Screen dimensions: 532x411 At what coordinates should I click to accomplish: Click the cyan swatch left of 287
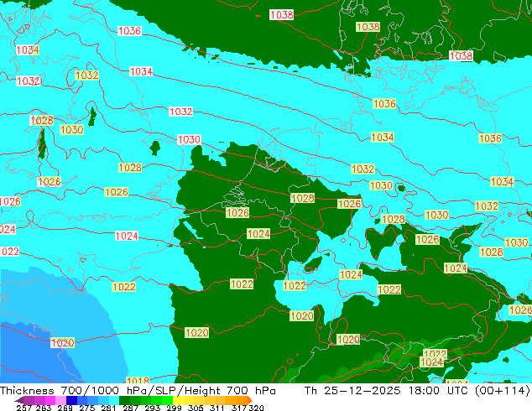(114, 400)
